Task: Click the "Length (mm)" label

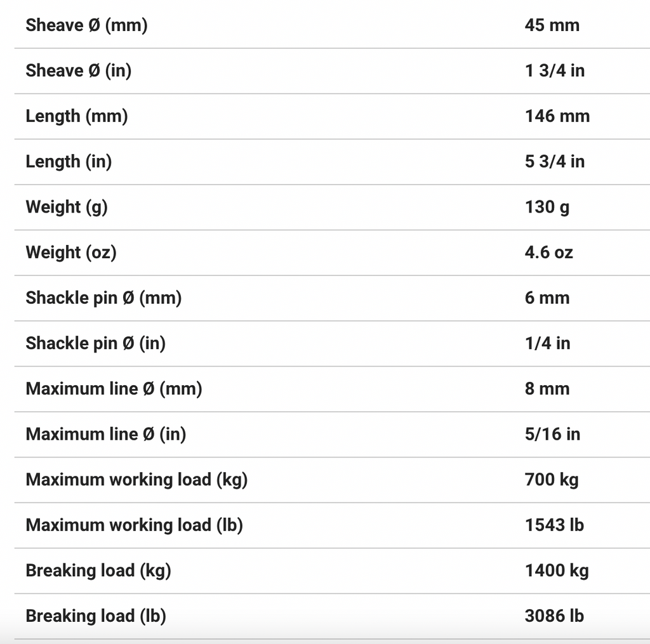Action: (76, 116)
